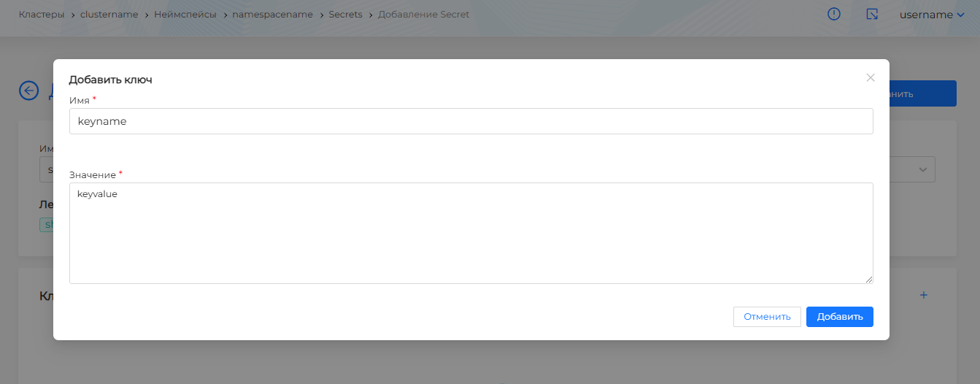This screenshot has height=384, width=980.
Task: Click into the Значение text area
Action: (x=471, y=233)
